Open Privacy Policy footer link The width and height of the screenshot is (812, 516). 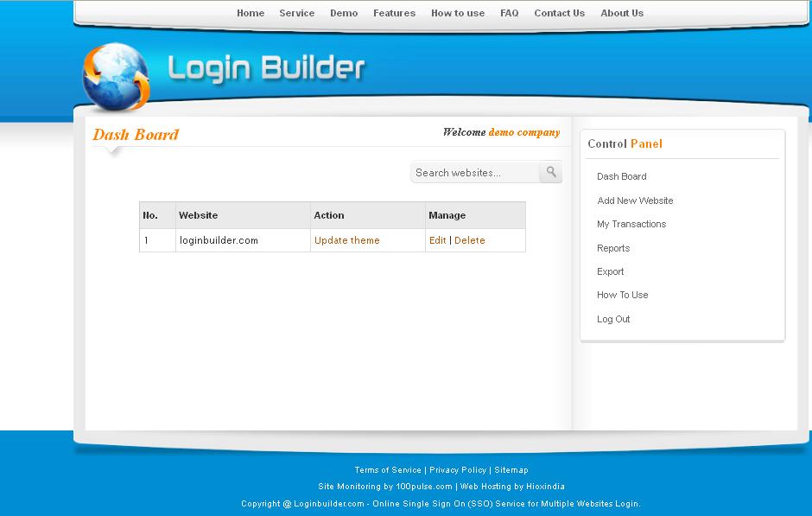(458, 470)
